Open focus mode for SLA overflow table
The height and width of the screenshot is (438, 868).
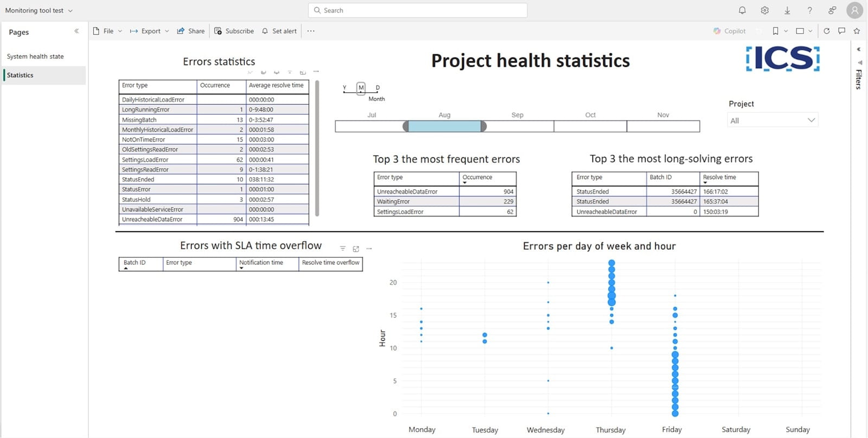click(x=356, y=249)
